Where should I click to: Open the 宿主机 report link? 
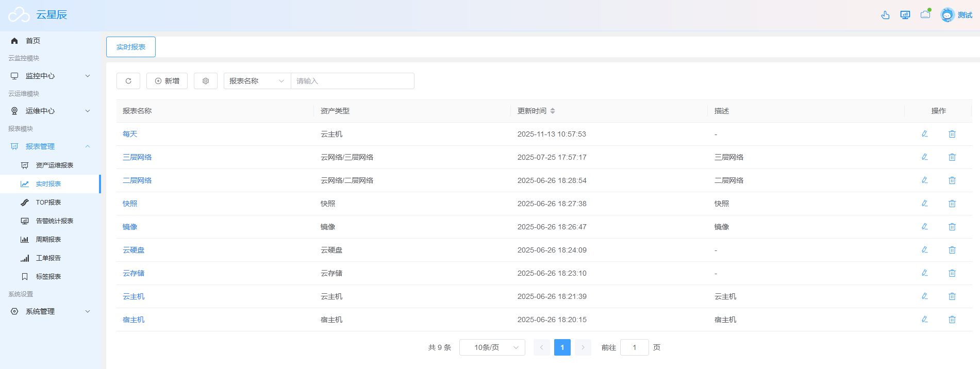(134, 320)
